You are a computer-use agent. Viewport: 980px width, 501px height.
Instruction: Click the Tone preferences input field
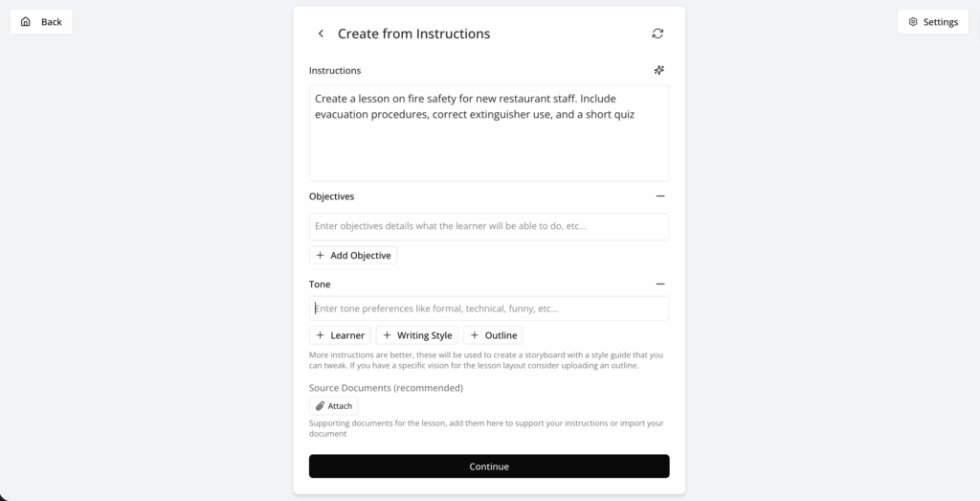pos(489,308)
